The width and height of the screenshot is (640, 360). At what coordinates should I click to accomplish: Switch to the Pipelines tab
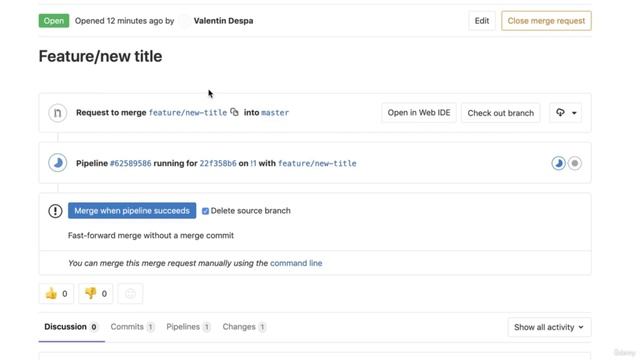pos(188,327)
